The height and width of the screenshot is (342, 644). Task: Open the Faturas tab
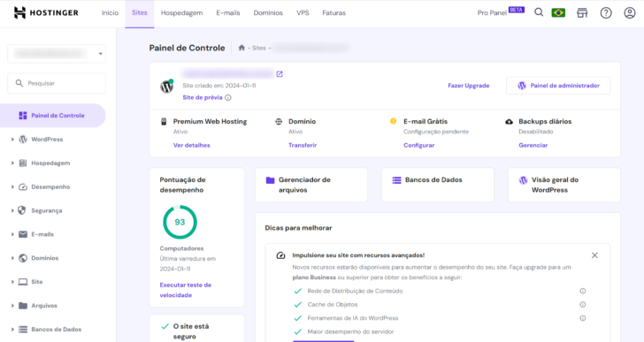[333, 12]
